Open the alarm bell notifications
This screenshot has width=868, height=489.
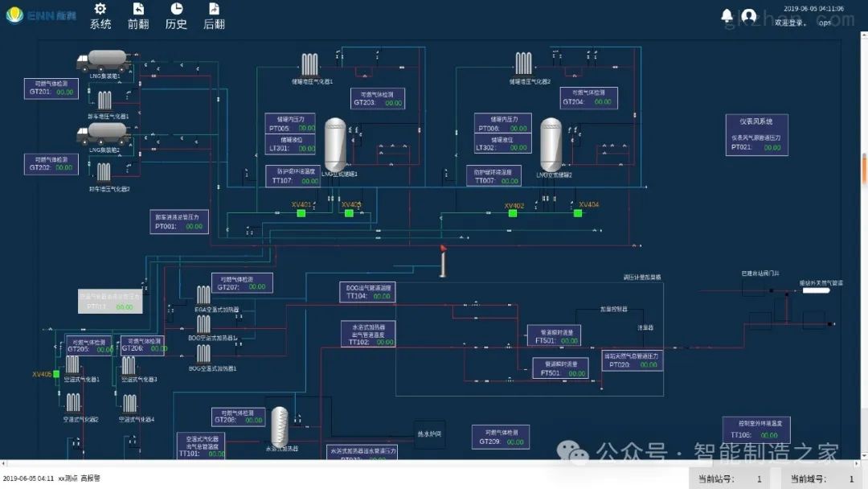click(727, 15)
